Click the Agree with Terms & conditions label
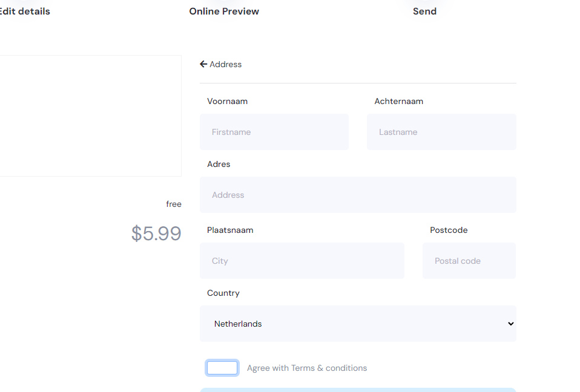The width and height of the screenshot is (580, 392). 307,368
